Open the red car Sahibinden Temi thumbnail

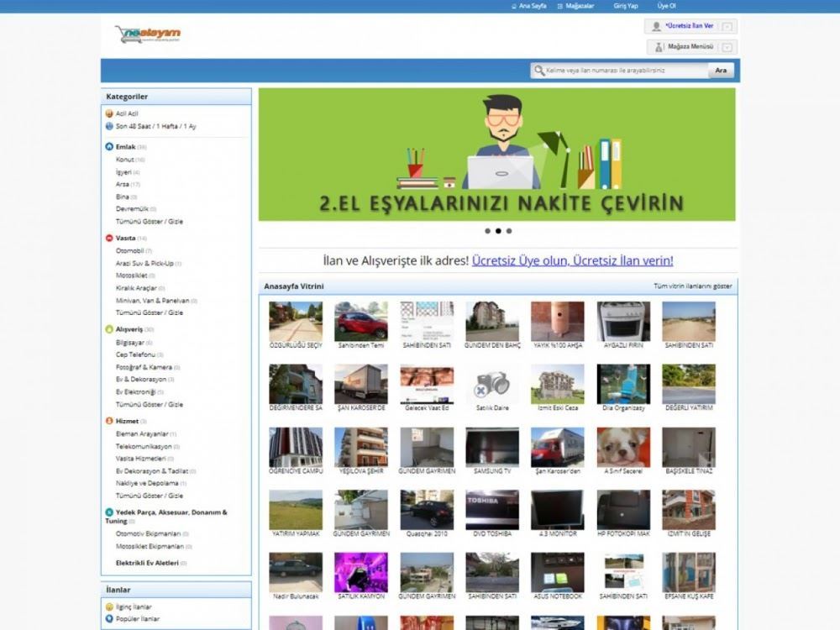pos(361,322)
